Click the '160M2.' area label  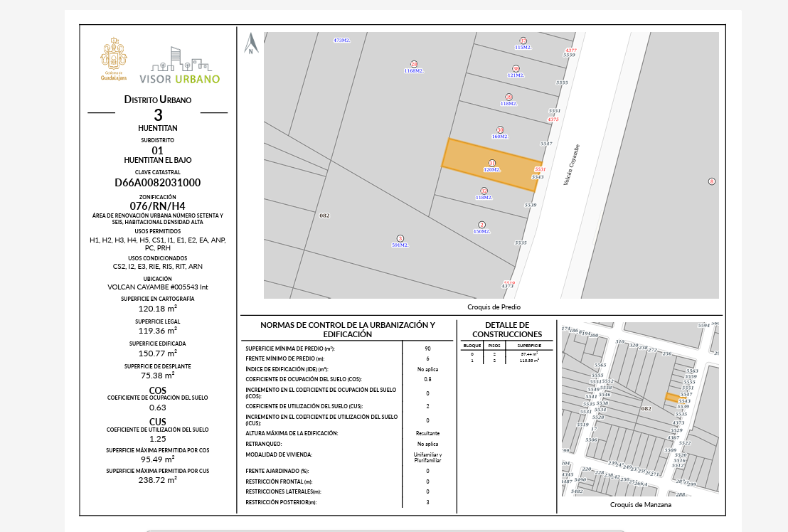[x=500, y=137]
